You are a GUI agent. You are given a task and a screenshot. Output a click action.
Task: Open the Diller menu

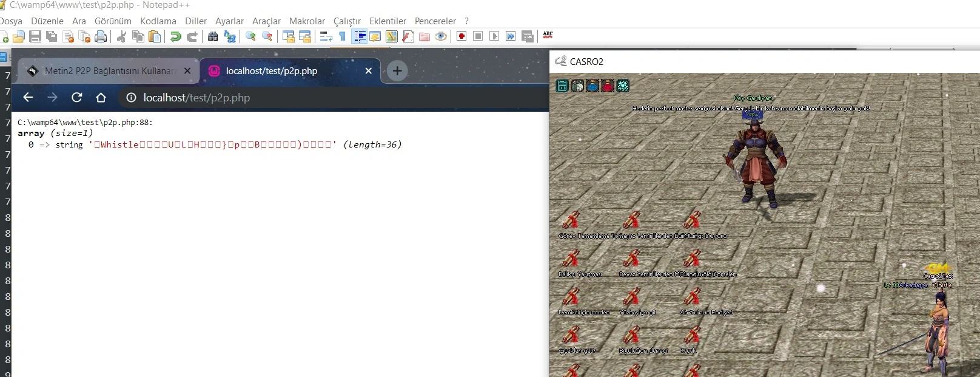pos(196,21)
